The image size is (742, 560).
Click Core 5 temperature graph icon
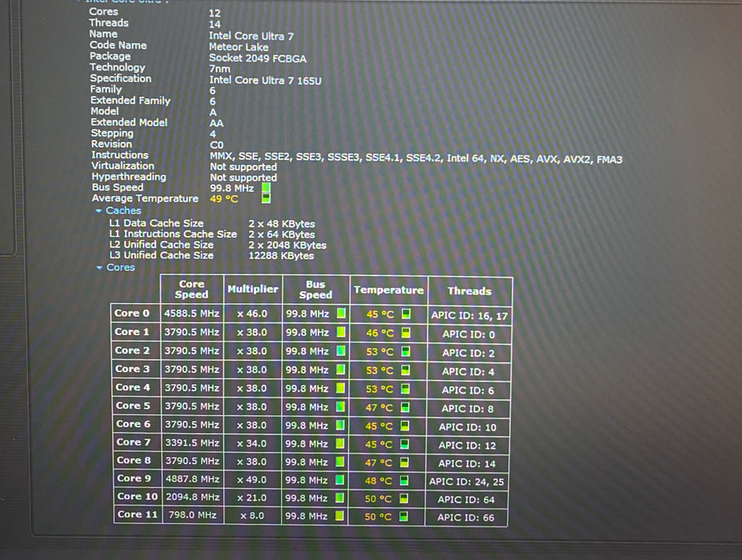[x=405, y=407]
